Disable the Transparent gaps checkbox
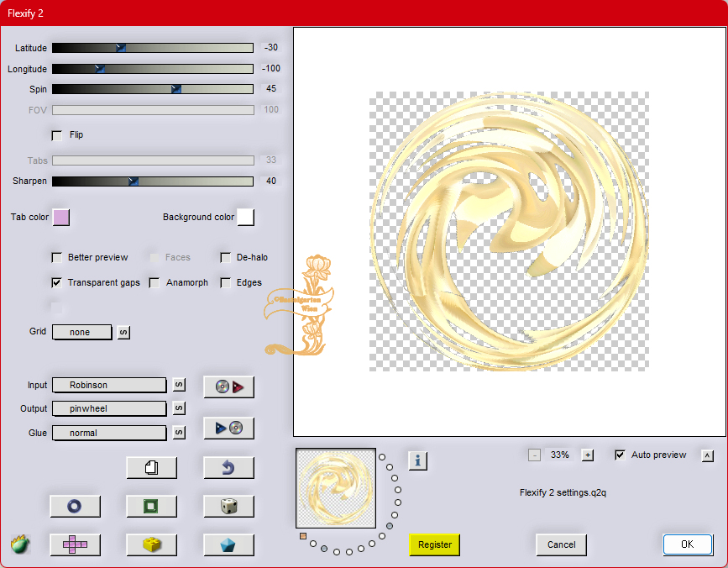 tap(57, 283)
